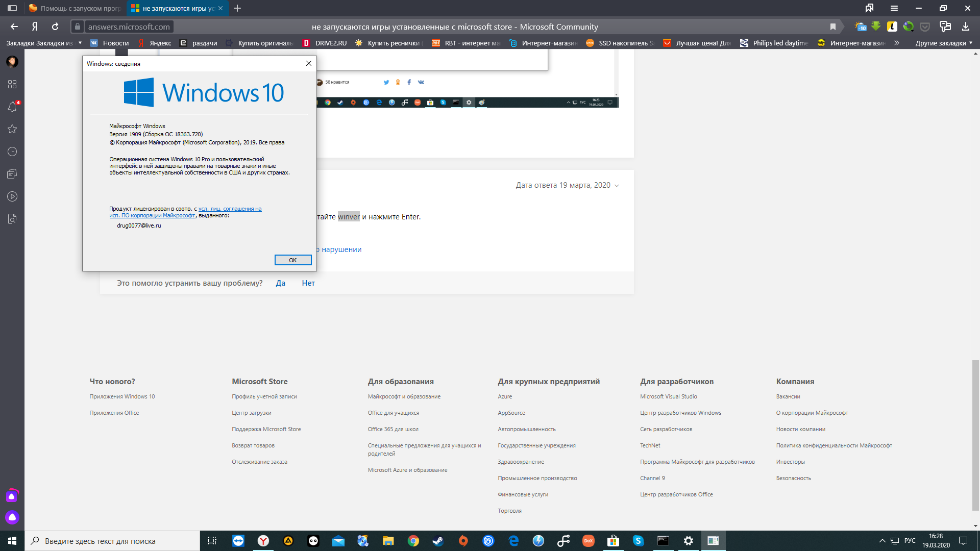
Task: Click the profile avatar in the sidebar
Action: point(12,62)
